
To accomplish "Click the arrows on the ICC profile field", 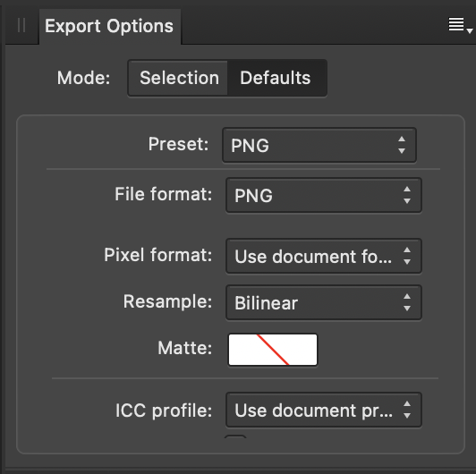I will [407, 410].
